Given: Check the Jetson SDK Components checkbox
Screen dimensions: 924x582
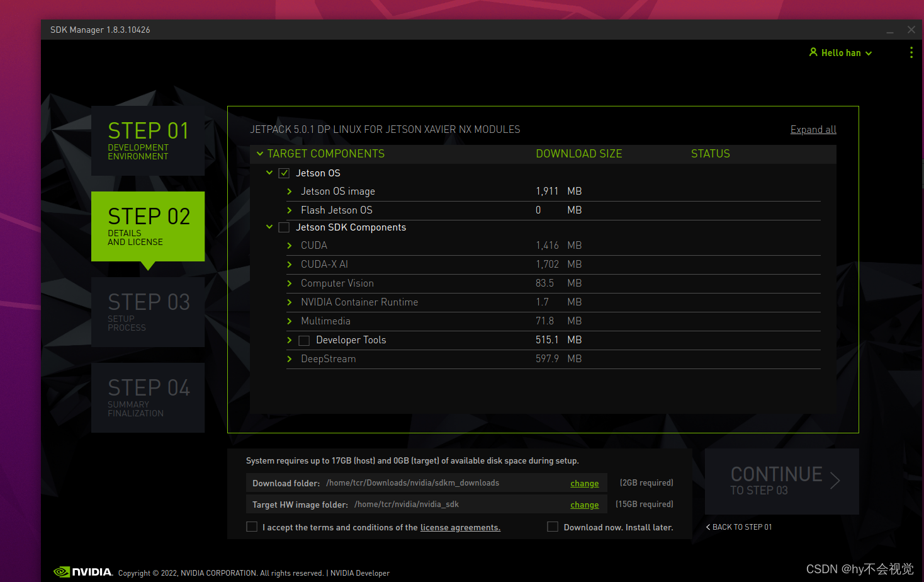Looking at the screenshot, I should click(x=284, y=227).
